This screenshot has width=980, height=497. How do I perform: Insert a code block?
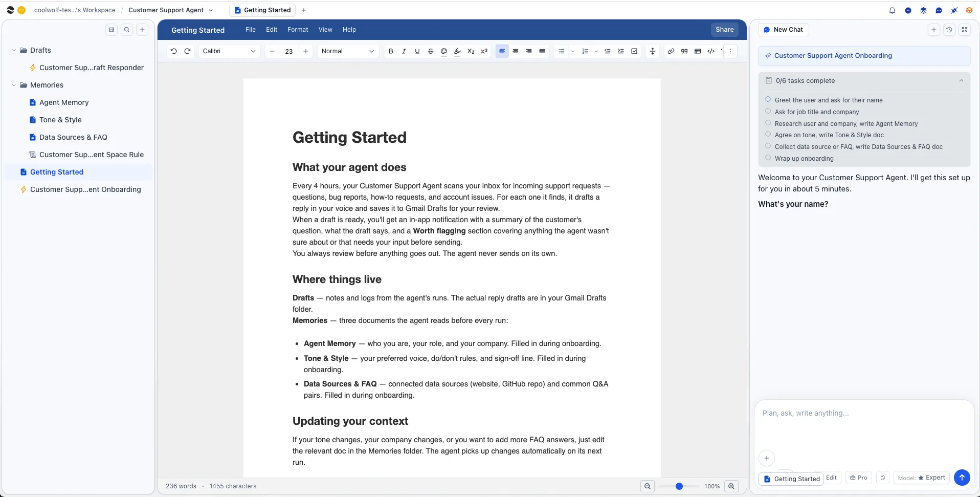point(711,51)
